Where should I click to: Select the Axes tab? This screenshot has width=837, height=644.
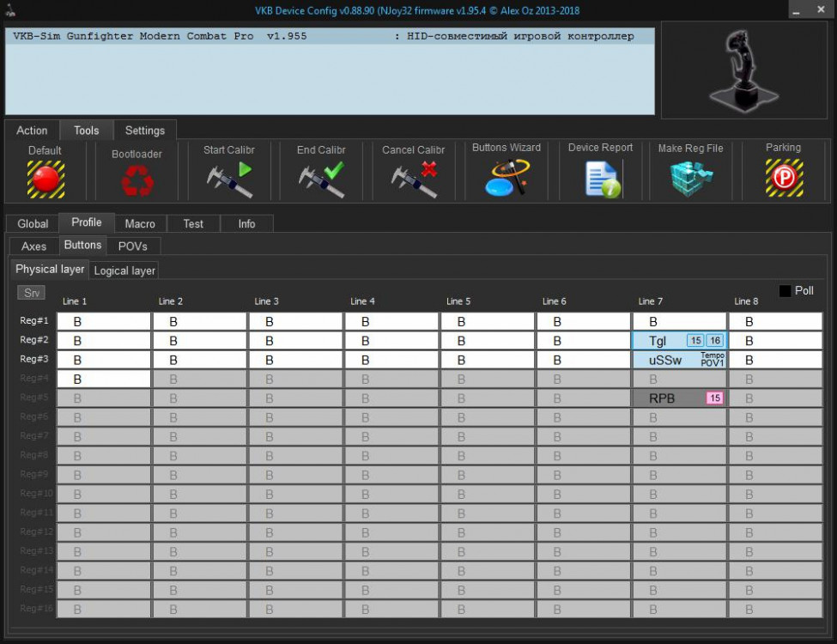click(x=34, y=246)
